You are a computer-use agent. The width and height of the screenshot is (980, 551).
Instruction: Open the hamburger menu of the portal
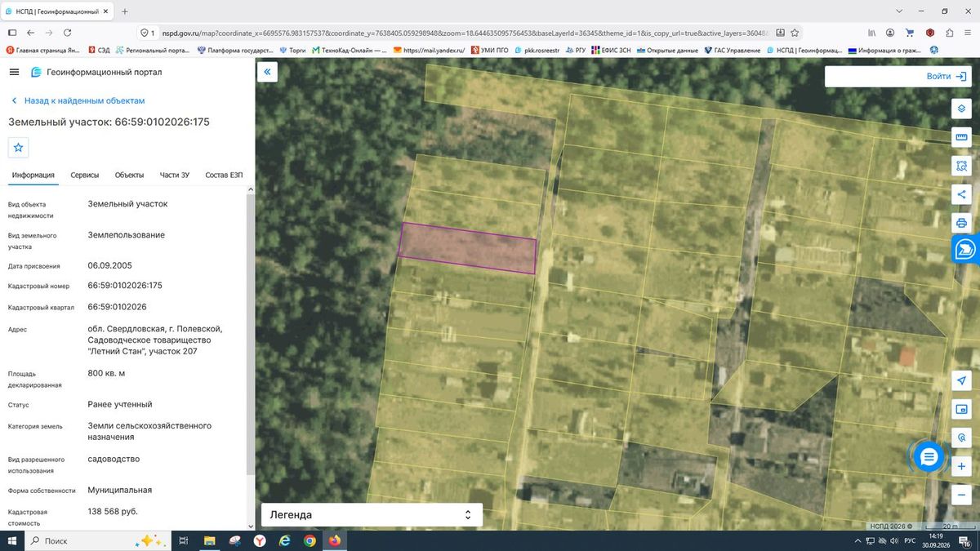14,72
